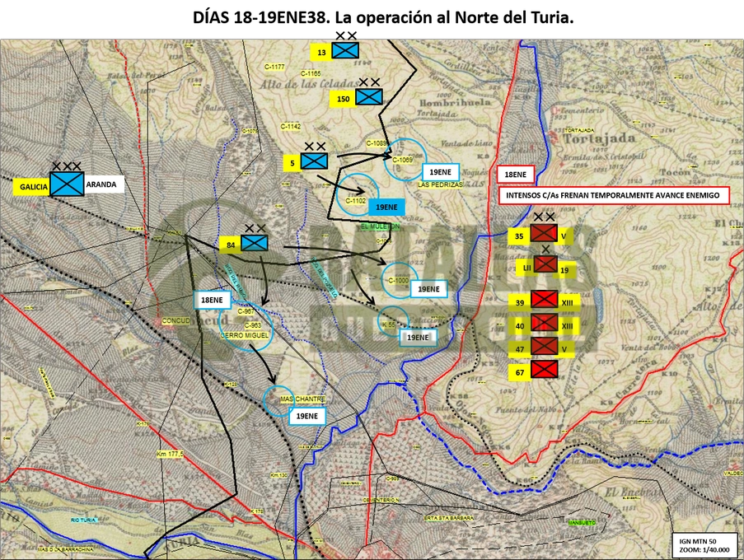The width and height of the screenshot is (744, 560).
Task: Click the 19ENE box below Mas Chantre
Action: (x=307, y=416)
